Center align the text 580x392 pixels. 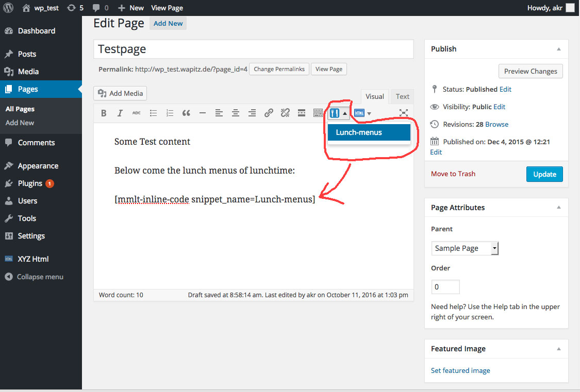pyautogui.click(x=236, y=113)
